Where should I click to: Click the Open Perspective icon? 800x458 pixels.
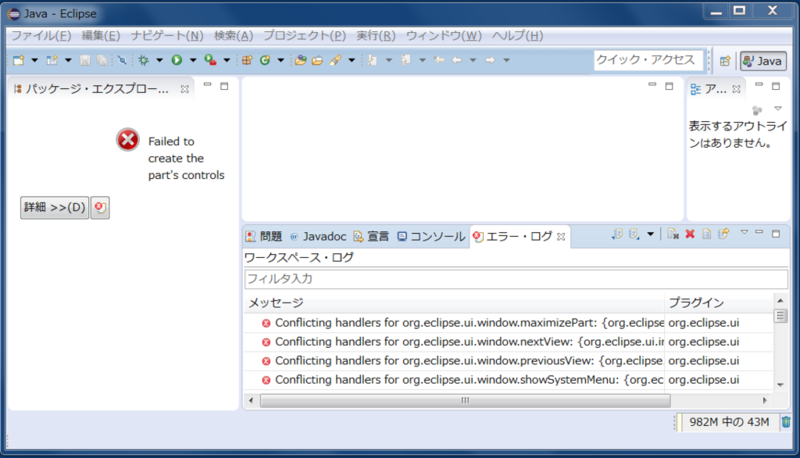click(x=725, y=61)
